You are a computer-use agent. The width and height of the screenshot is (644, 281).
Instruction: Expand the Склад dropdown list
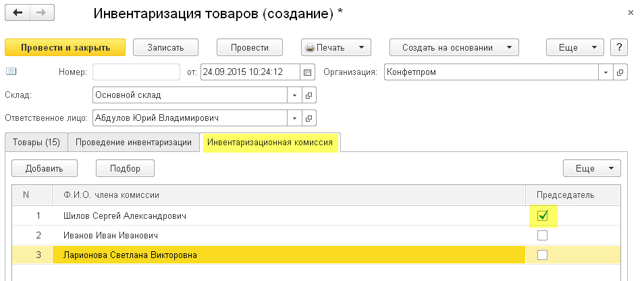(x=294, y=95)
